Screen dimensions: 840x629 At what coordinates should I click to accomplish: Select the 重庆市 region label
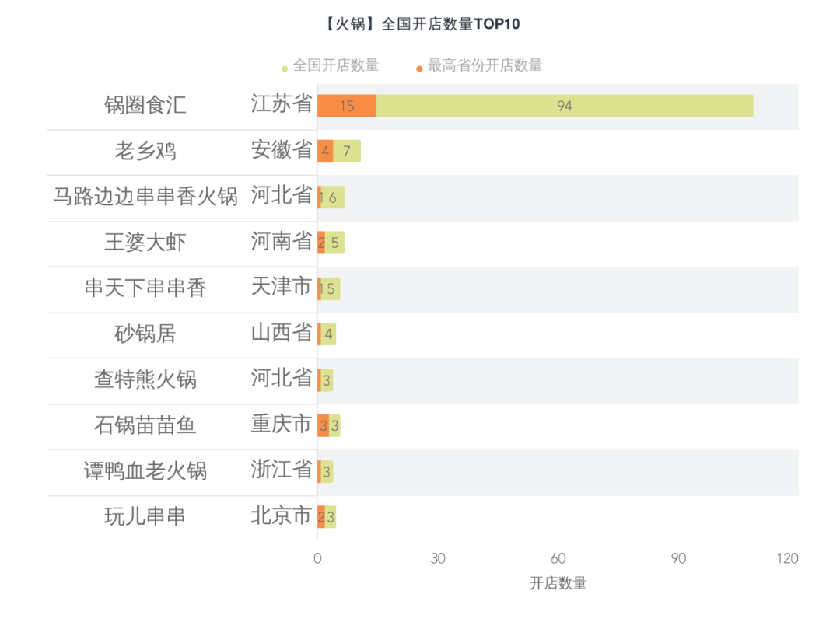pos(282,424)
